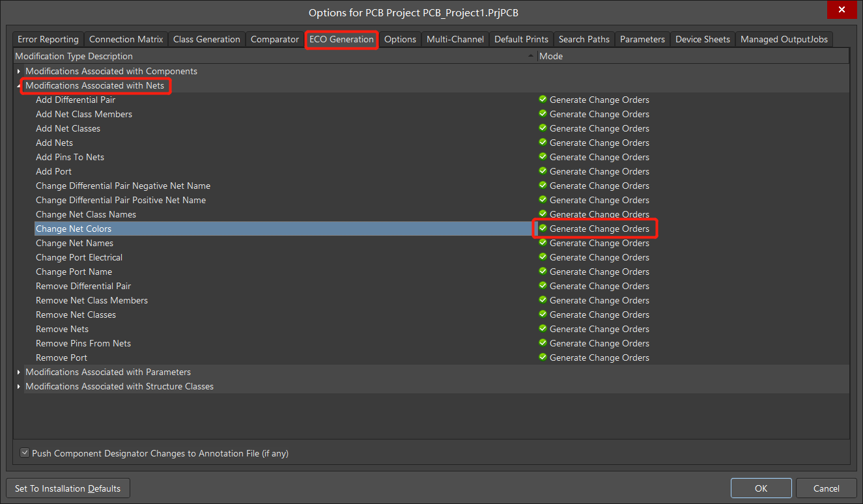The image size is (863, 504).
Task: Click green check icon for Add Differential Pair
Action: tap(543, 100)
